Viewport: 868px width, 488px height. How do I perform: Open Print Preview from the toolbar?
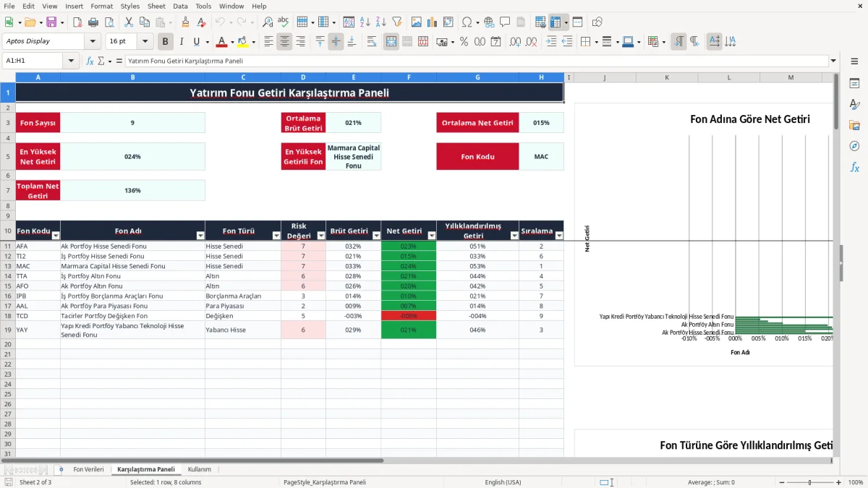point(109,22)
